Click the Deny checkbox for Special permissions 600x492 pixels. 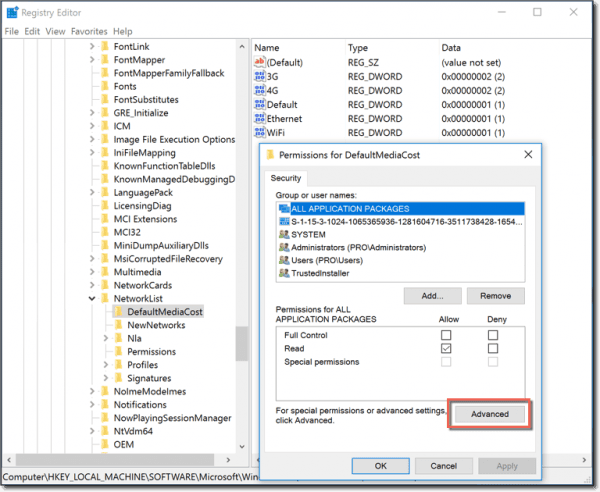pyautogui.click(x=493, y=362)
